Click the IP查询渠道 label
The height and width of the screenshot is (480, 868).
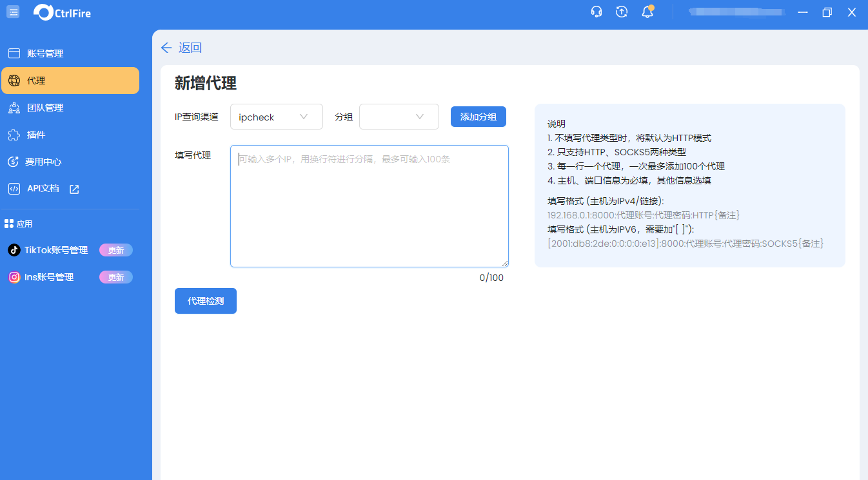pyautogui.click(x=197, y=117)
